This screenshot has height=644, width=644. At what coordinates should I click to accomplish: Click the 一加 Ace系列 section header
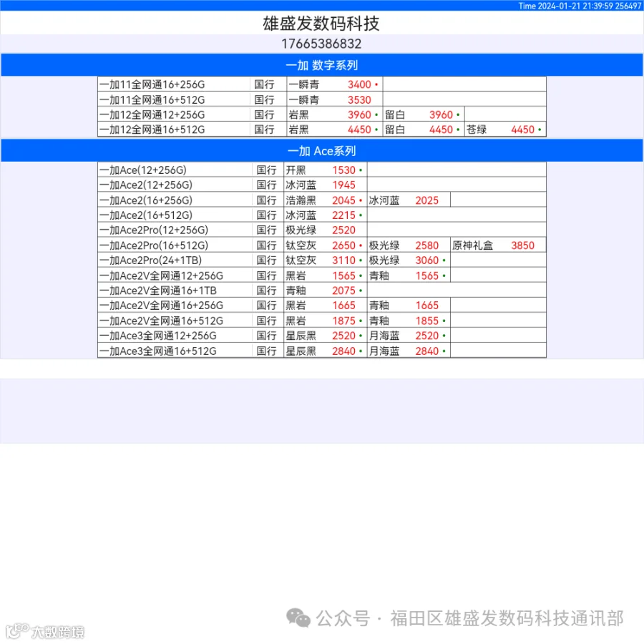coord(321,151)
